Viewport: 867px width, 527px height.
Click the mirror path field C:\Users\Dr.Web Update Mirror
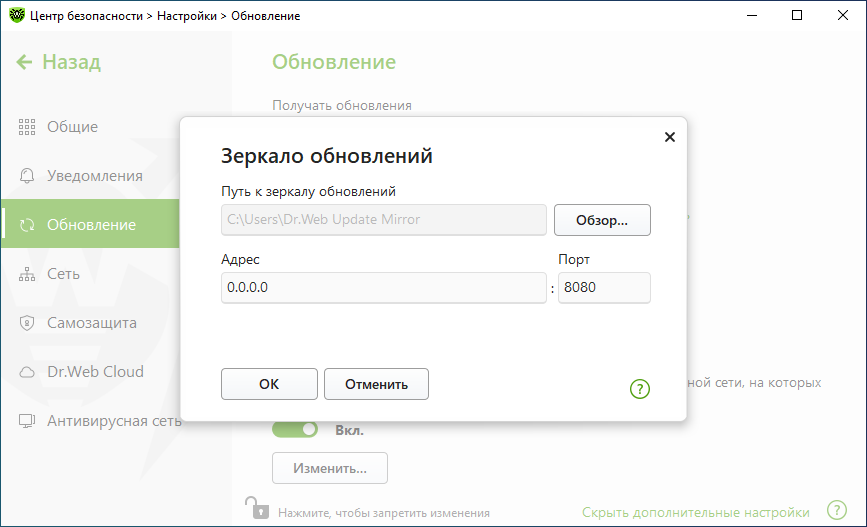click(x=384, y=220)
